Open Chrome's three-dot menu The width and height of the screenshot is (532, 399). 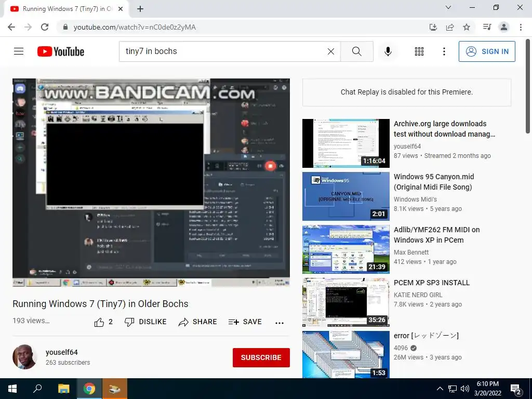[521, 27]
